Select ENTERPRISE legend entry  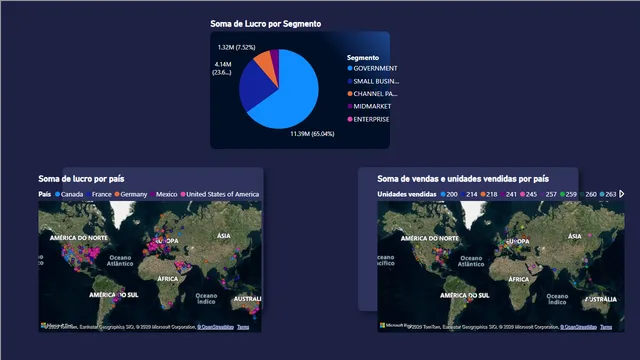coord(369,119)
